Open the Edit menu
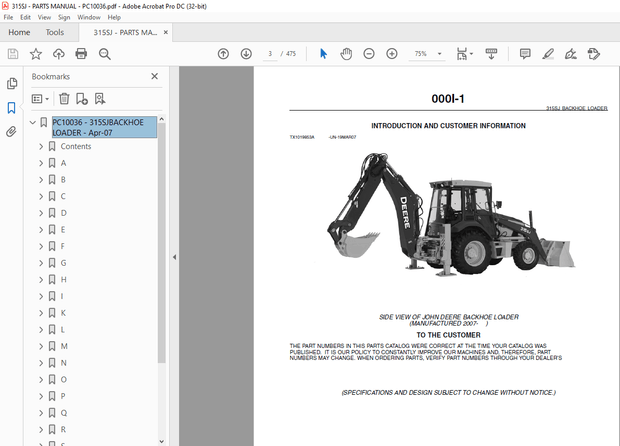The image size is (620, 446). [x=25, y=17]
